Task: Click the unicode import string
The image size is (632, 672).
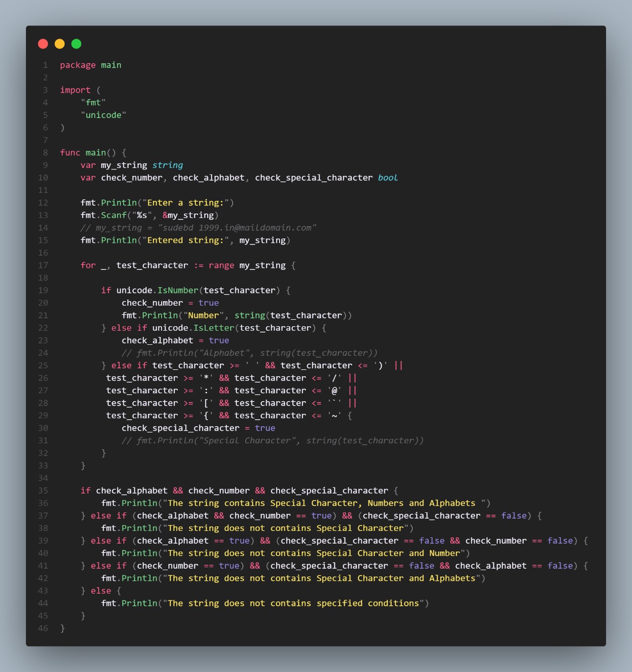Action: point(103,115)
